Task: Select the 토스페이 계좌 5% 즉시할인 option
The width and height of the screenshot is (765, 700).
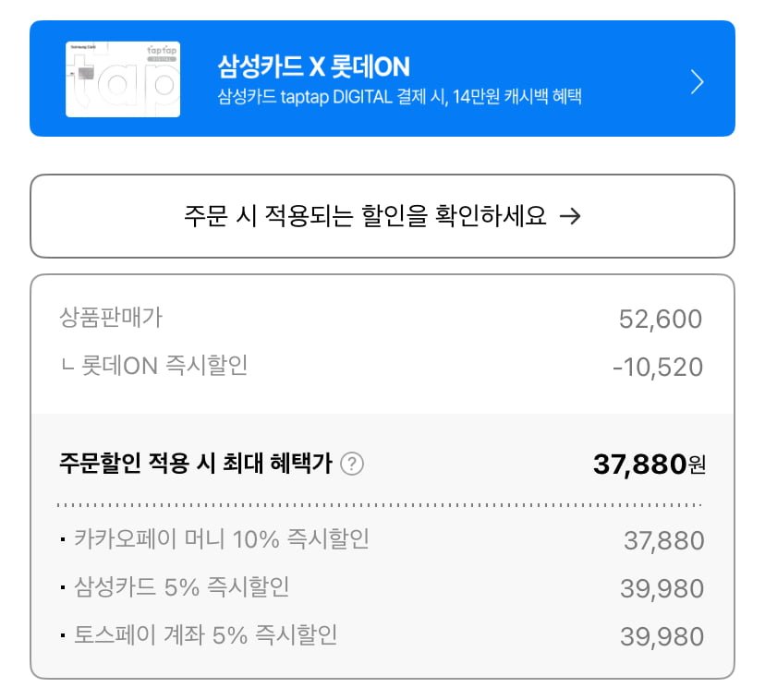Action: click(x=205, y=635)
